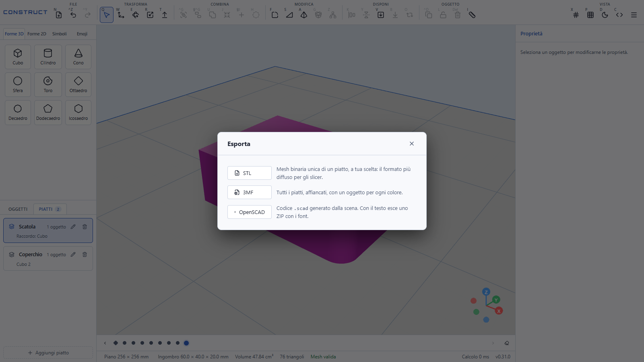644x362 pixels.
Task: Select the Scatola plate
Action: click(x=48, y=230)
